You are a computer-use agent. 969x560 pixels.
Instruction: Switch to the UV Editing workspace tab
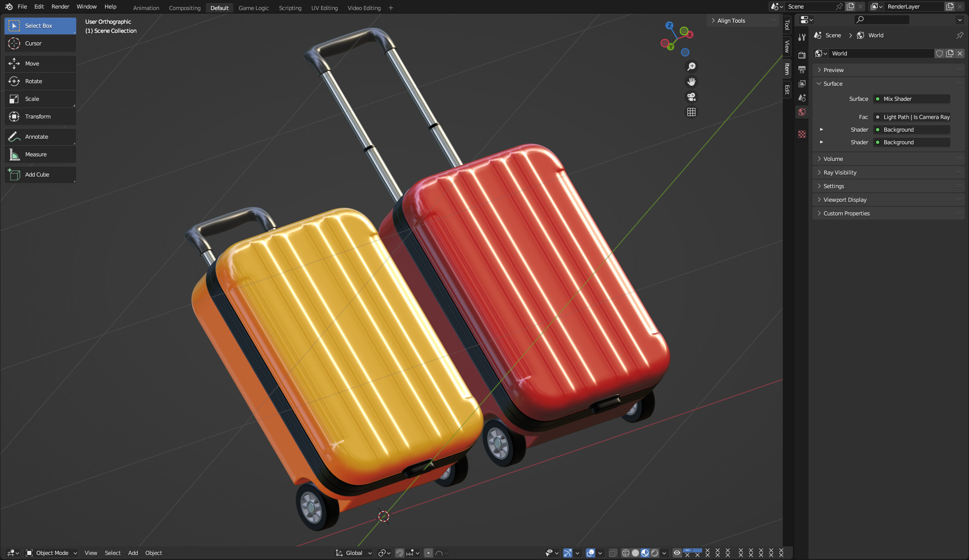click(325, 8)
